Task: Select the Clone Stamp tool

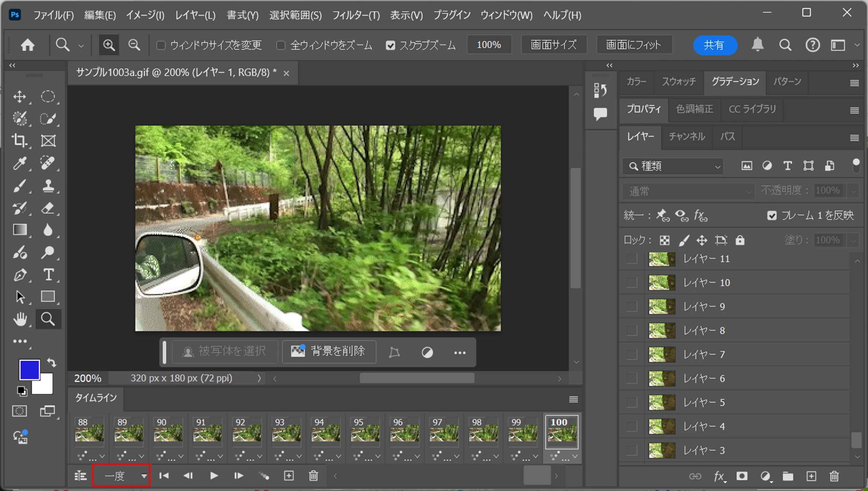Action: pos(48,186)
